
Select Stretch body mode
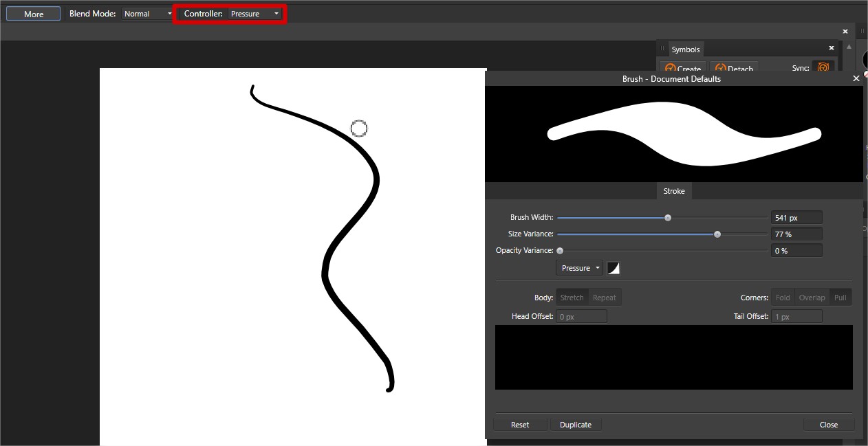point(572,298)
